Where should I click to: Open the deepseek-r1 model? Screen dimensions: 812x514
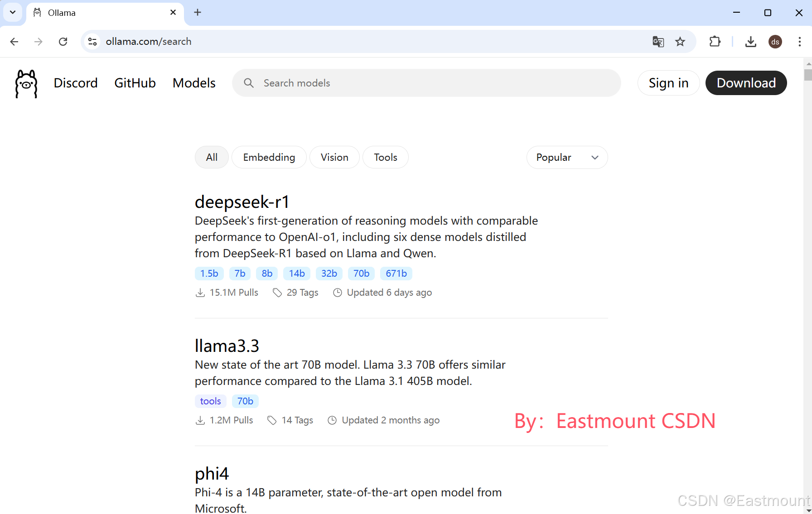point(242,202)
